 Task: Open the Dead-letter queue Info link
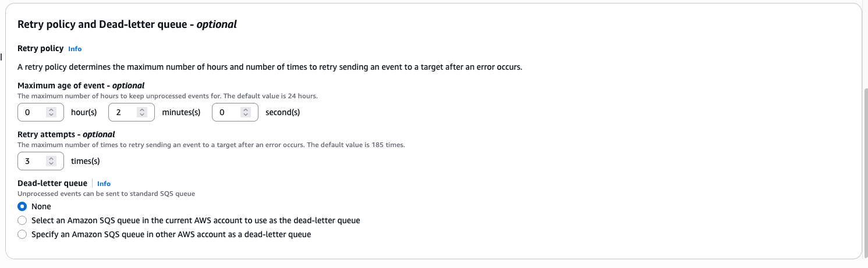point(104,184)
